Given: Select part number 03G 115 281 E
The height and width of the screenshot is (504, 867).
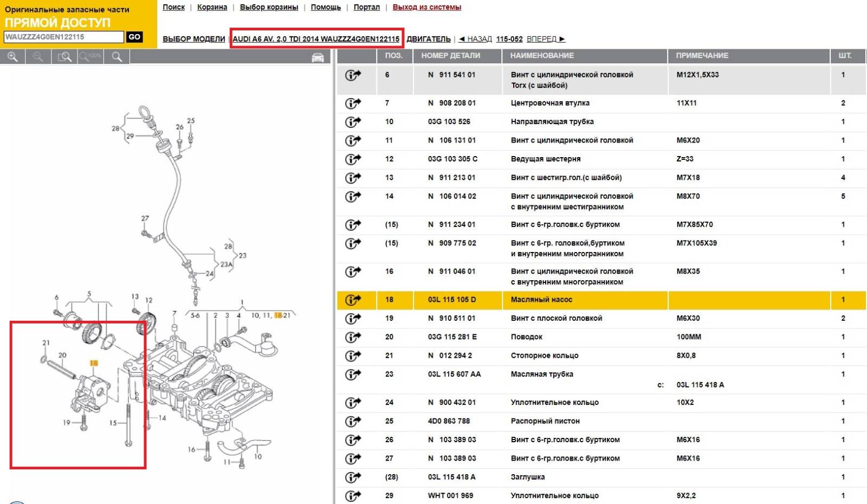Looking at the screenshot, I should pyautogui.click(x=452, y=337).
